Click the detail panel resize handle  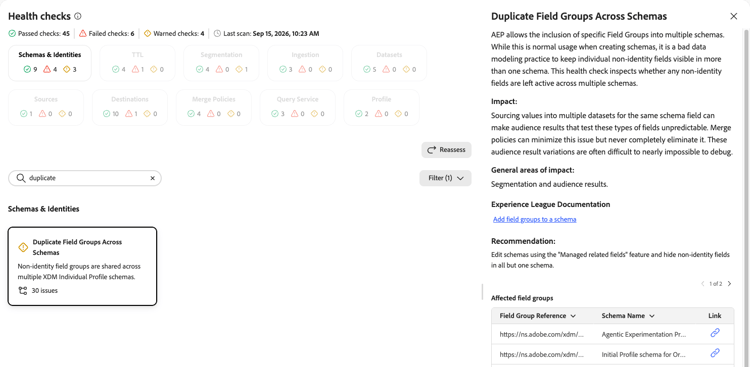tap(482, 292)
